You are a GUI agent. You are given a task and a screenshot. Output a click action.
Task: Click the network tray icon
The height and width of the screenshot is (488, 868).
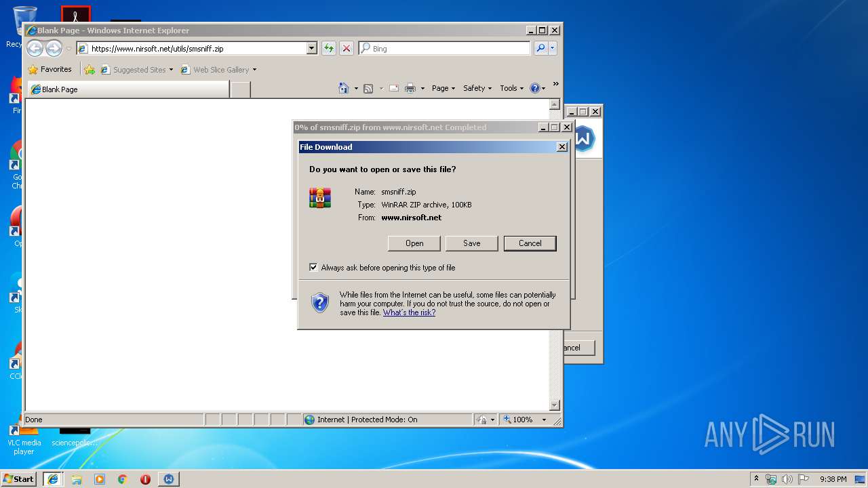(x=771, y=479)
